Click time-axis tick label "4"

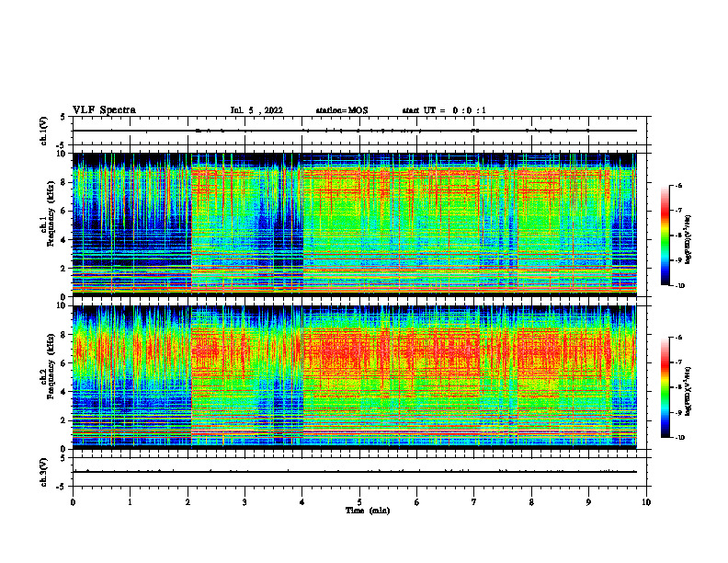pyautogui.click(x=302, y=502)
